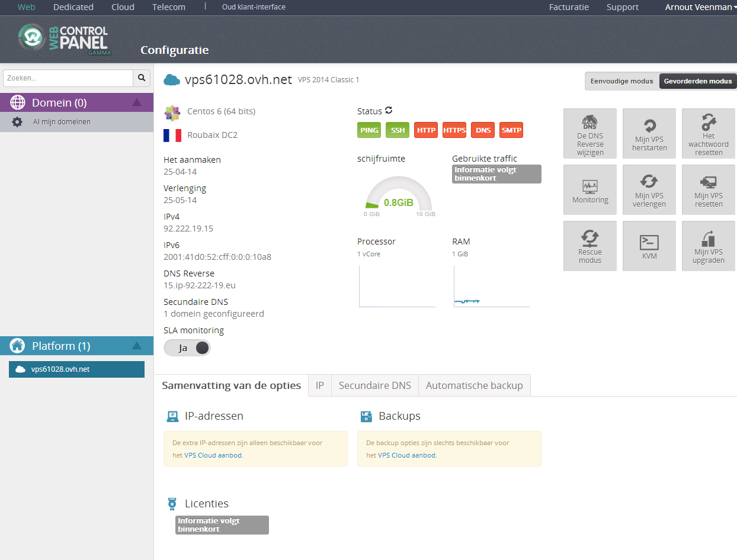Open Oud klant-interface link
Image resolution: width=737 pixels, height=560 pixels.
point(254,7)
